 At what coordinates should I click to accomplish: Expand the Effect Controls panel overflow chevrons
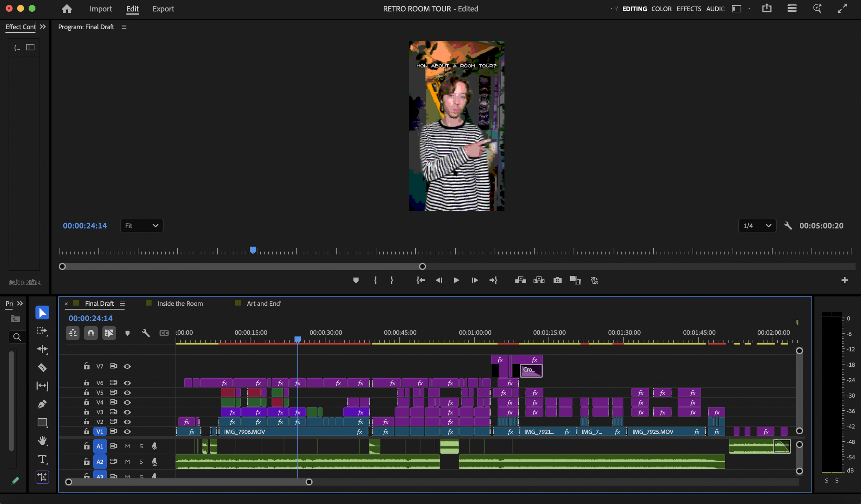click(x=43, y=27)
